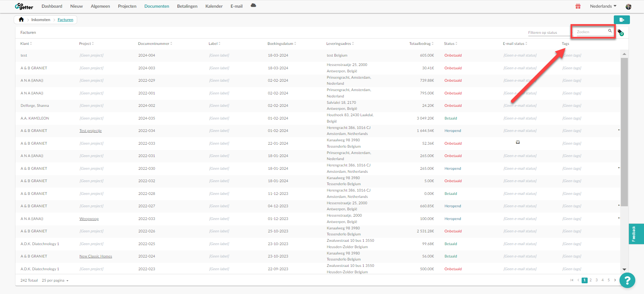
Task: Open the E-mail menu
Action: click(236, 6)
